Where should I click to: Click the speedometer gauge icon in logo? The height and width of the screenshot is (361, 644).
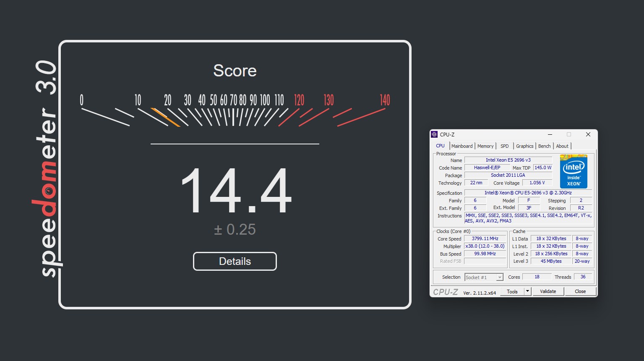click(x=49, y=191)
